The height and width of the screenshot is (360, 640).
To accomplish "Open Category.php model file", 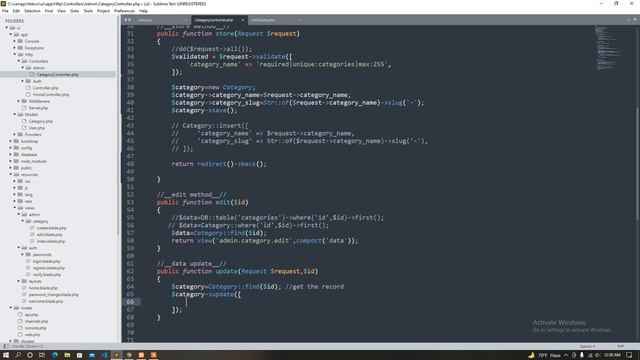I will tap(40, 121).
